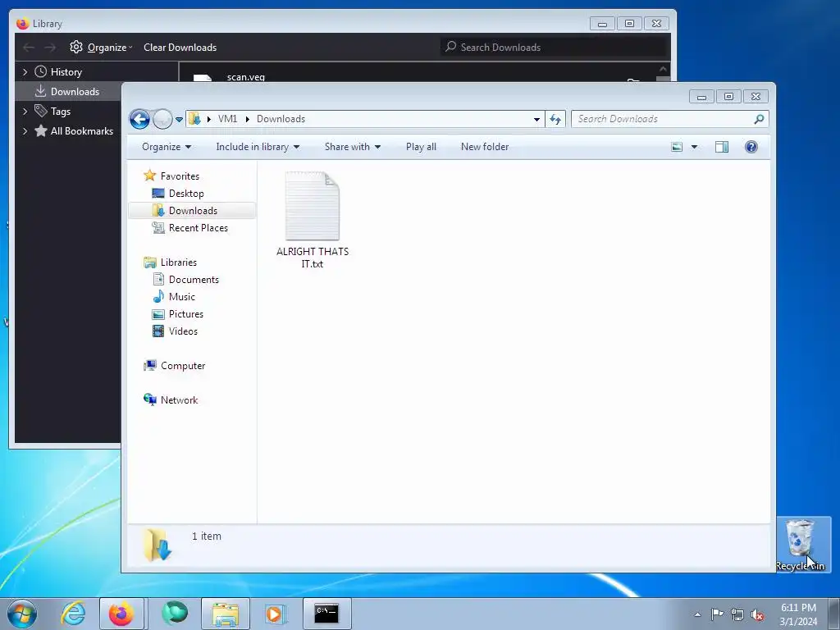Viewport: 840px width, 630px height.
Task: Toggle the preview pane
Action: [722, 147]
